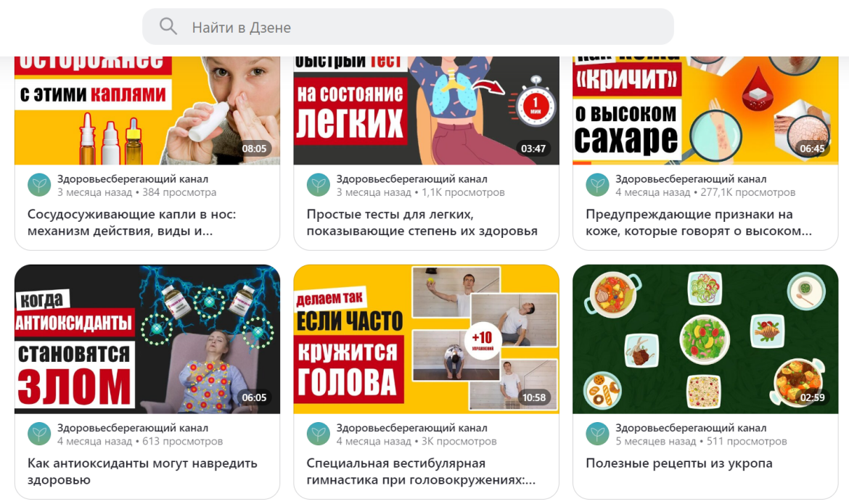Open title "Полезные рецепты из укропа"

[x=679, y=463]
